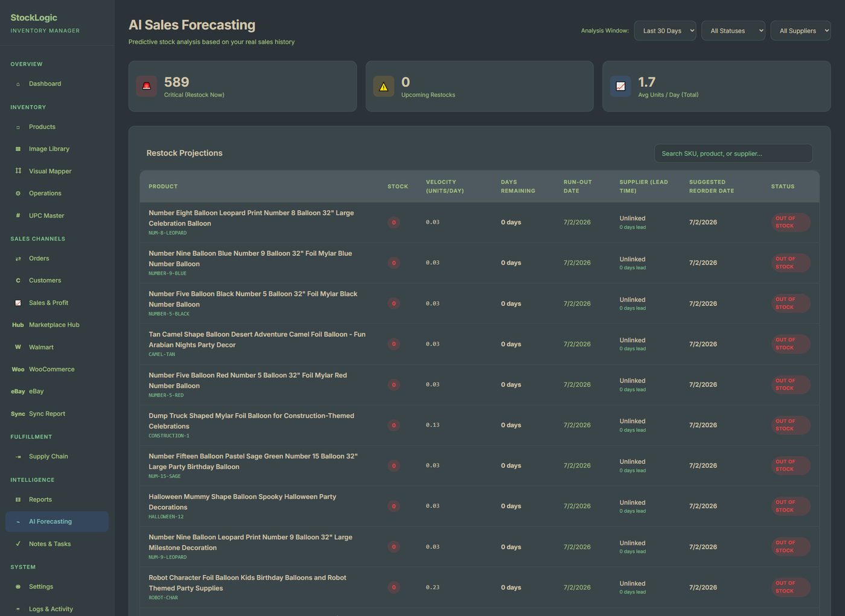Click the NUM-8-LEOPARD SKU text
This screenshot has width=845, height=616.
click(x=168, y=233)
